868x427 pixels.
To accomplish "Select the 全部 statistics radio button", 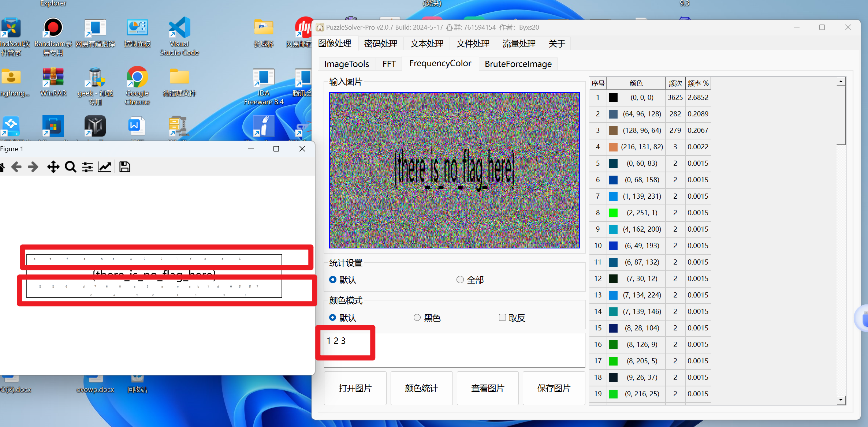I will tap(460, 280).
